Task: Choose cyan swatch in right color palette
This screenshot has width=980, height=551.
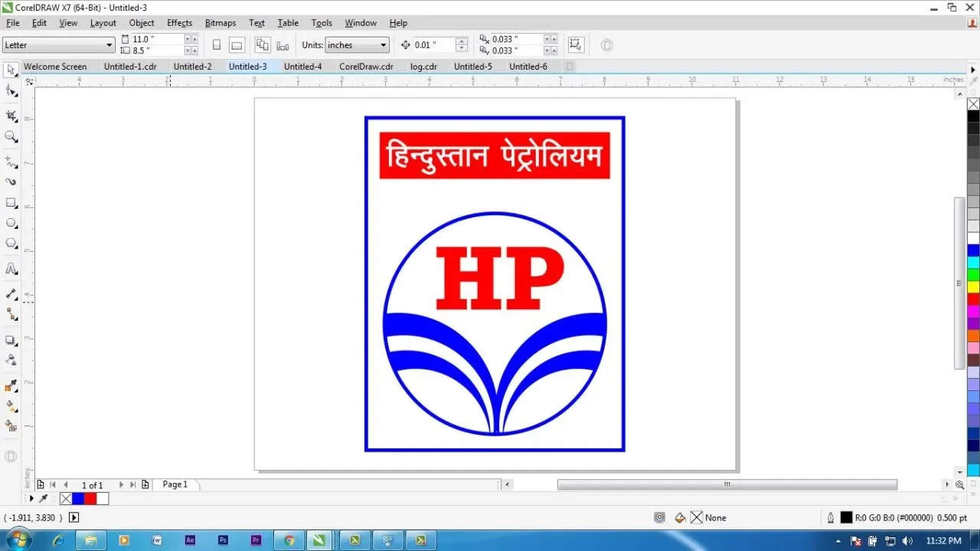Action: point(973,262)
